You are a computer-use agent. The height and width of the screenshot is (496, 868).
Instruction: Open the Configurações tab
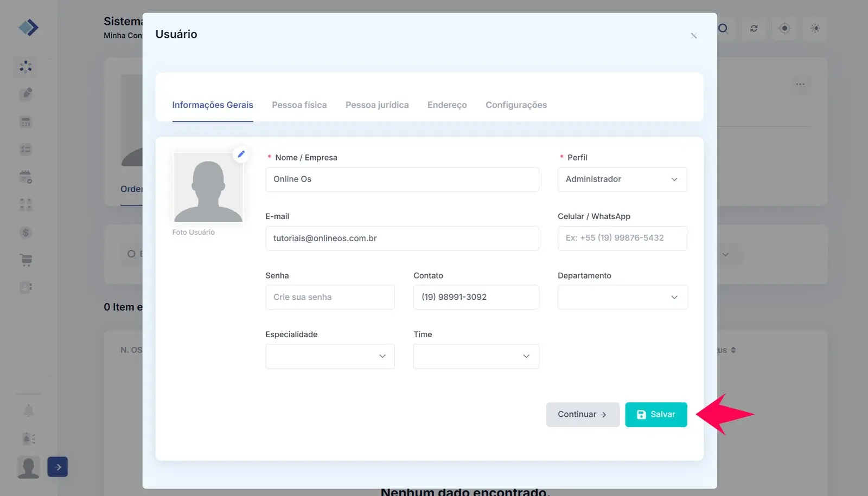coord(516,105)
